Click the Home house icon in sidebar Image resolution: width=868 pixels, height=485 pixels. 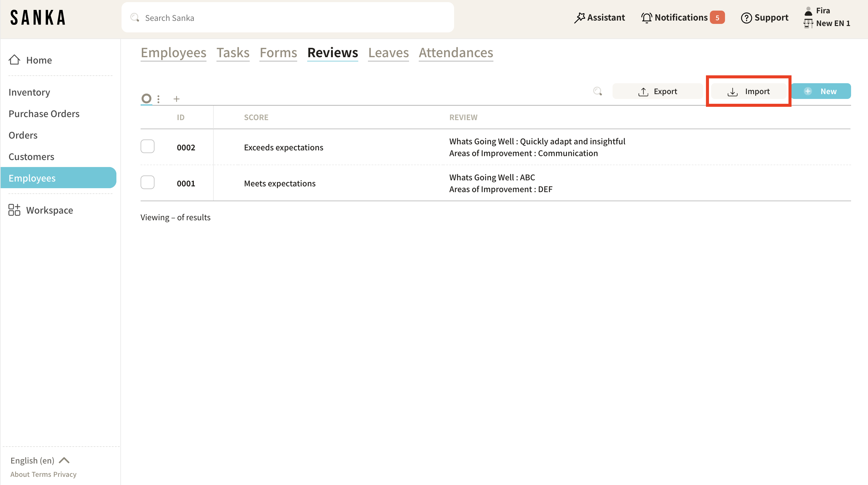pos(14,60)
